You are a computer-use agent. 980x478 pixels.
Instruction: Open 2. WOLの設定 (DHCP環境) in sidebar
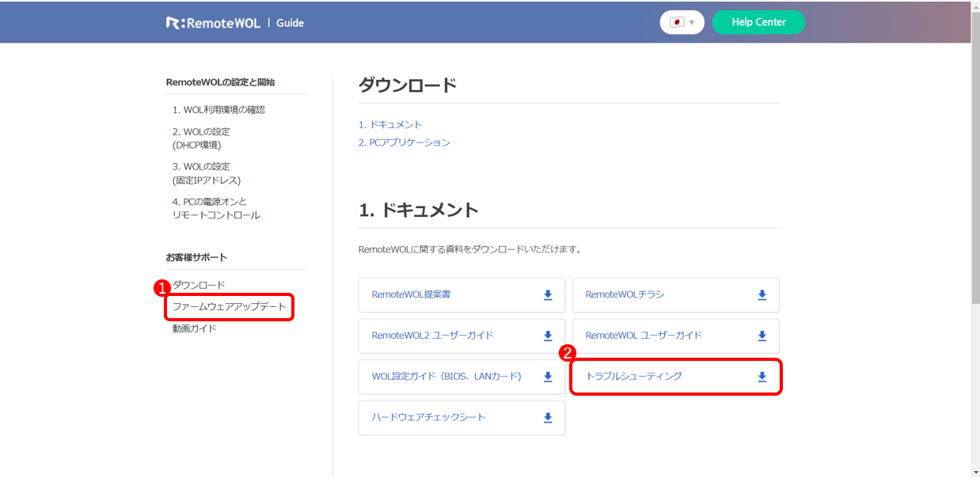click(x=201, y=138)
